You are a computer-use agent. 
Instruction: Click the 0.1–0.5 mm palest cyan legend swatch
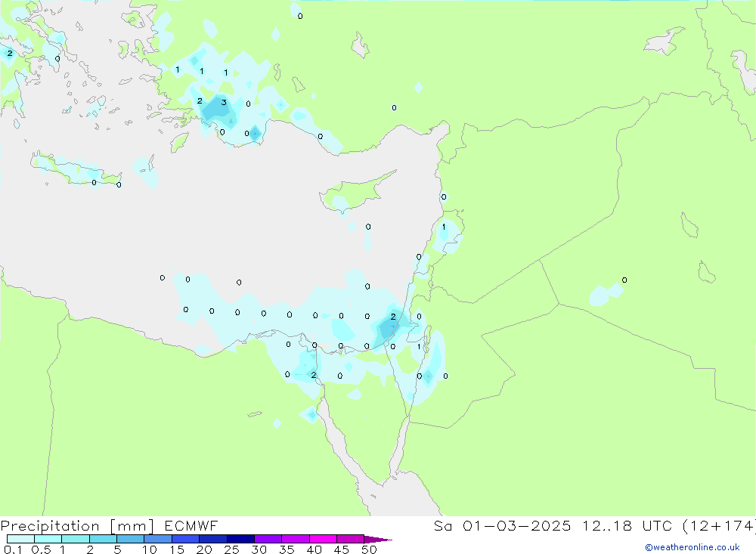tap(20, 539)
